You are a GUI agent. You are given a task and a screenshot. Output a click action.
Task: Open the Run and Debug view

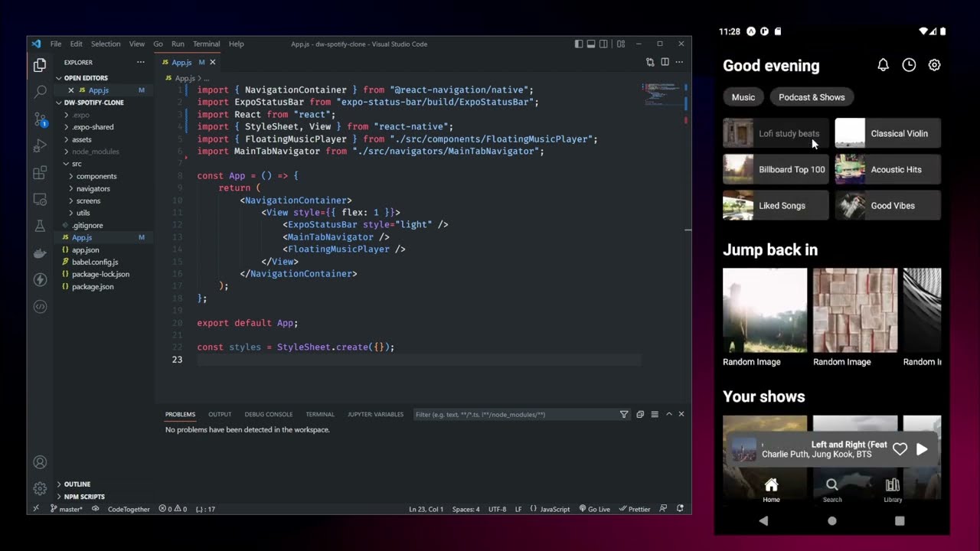click(40, 146)
